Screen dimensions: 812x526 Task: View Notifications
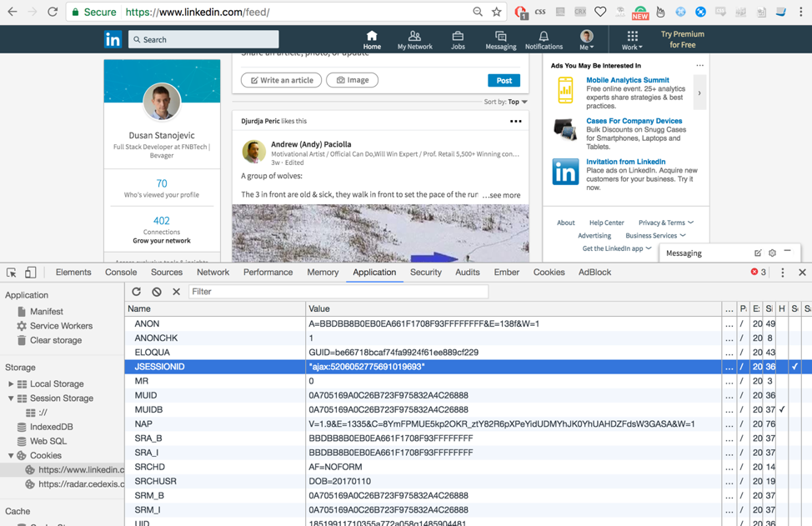544,40
